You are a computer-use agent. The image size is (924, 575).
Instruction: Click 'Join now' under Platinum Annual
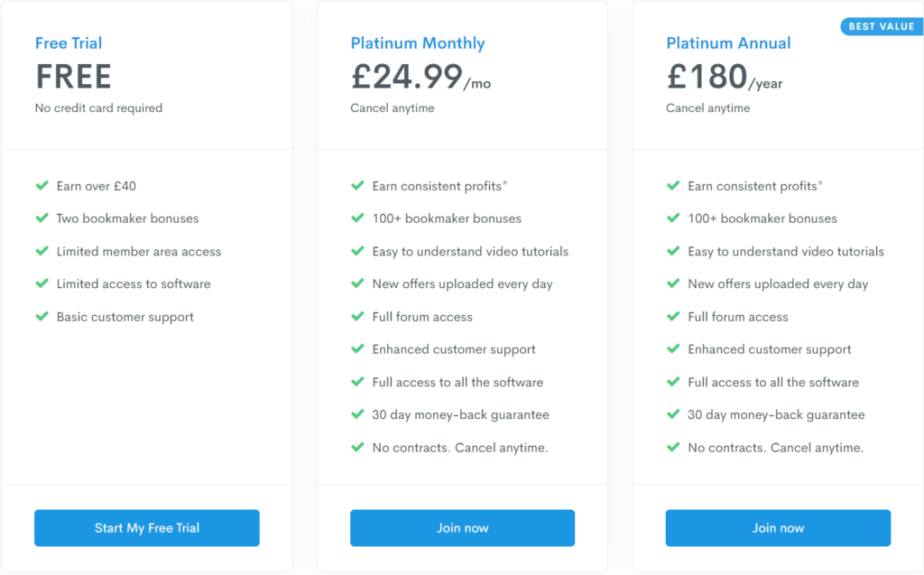[777, 528]
